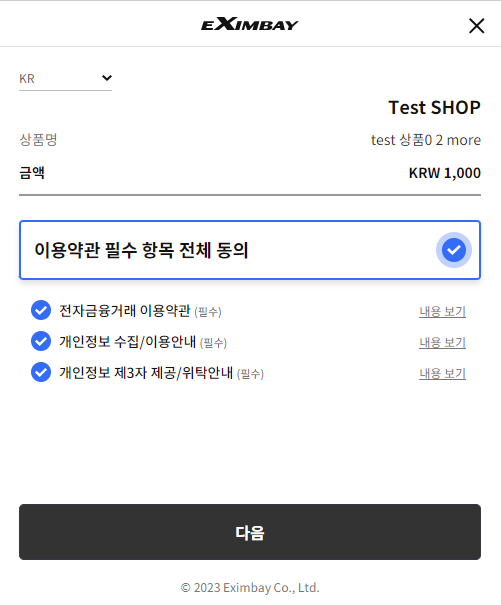Open 내용 보기 for 개인정보 수집/이용안내
Image resolution: width=501 pixels, height=605 pixels.
(x=442, y=342)
